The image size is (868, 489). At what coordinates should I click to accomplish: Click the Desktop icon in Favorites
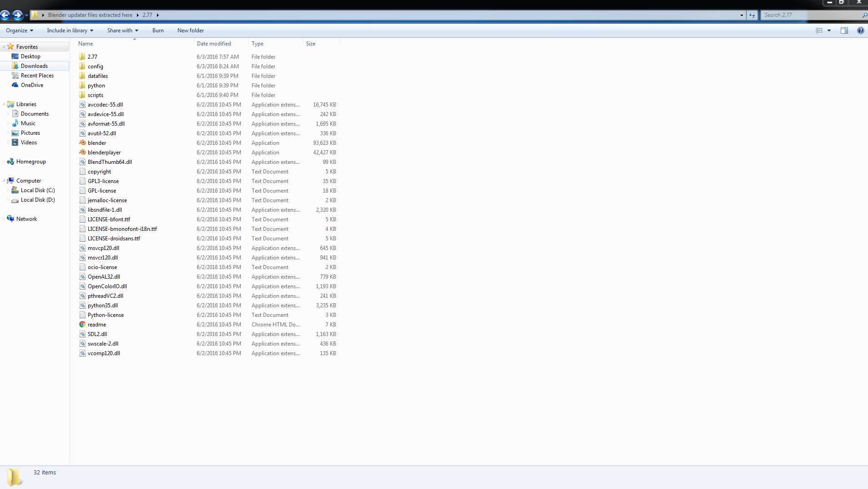coord(15,56)
